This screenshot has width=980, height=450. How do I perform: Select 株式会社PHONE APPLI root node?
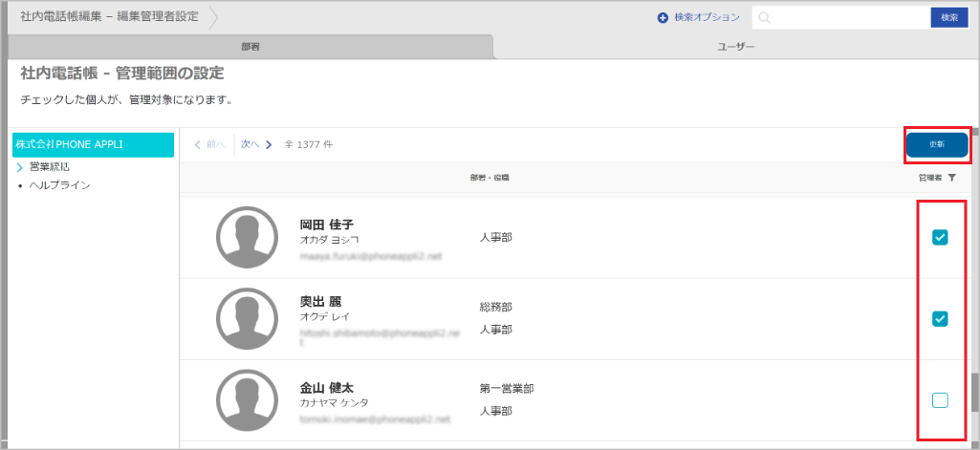[93, 144]
